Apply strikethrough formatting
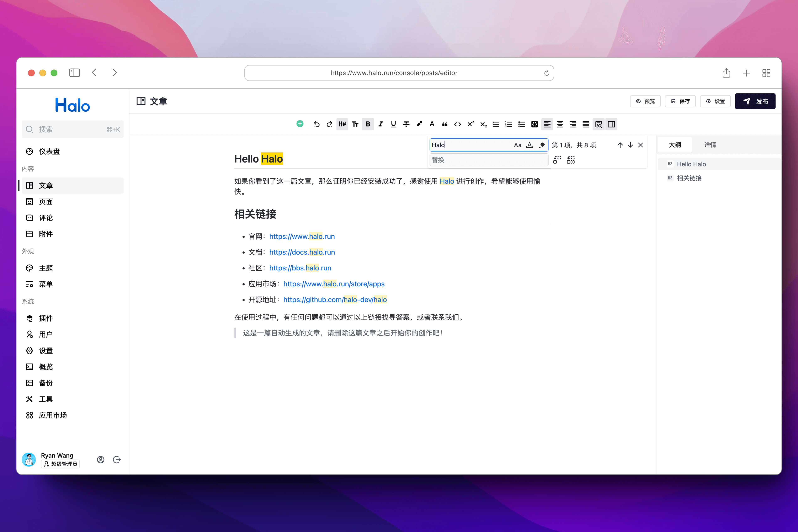The image size is (798, 532). (406, 124)
